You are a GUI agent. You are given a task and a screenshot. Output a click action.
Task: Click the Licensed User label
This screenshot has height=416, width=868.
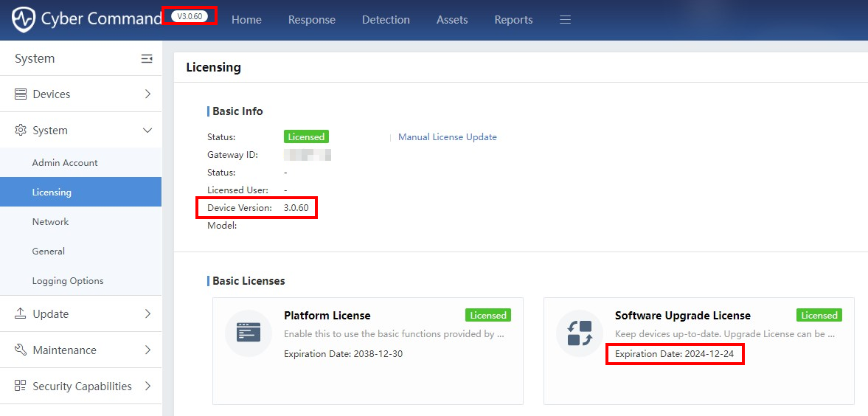(x=237, y=190)
